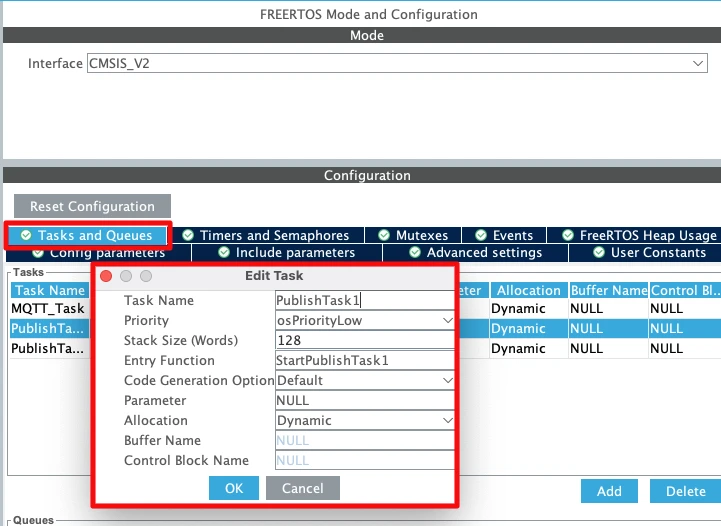Open the Events tab
The image size is (721, 526).
[x=504, y=235]
